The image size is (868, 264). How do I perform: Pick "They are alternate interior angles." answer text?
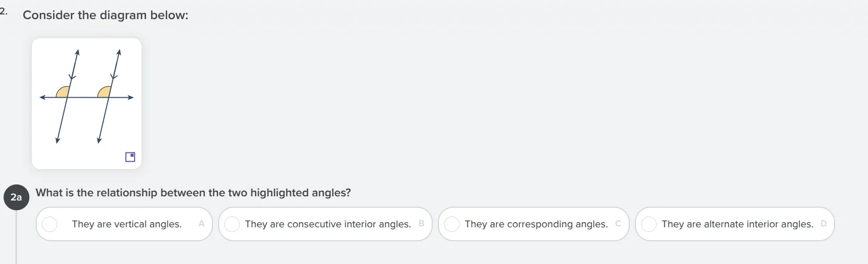point(738,224)
